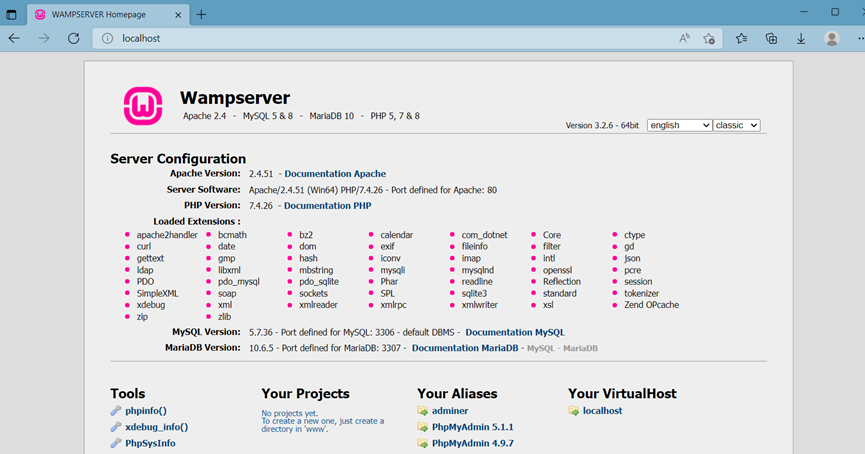Click the pink Wampserver logo
This screenshot has height=454, width=865.
(143, 106)
